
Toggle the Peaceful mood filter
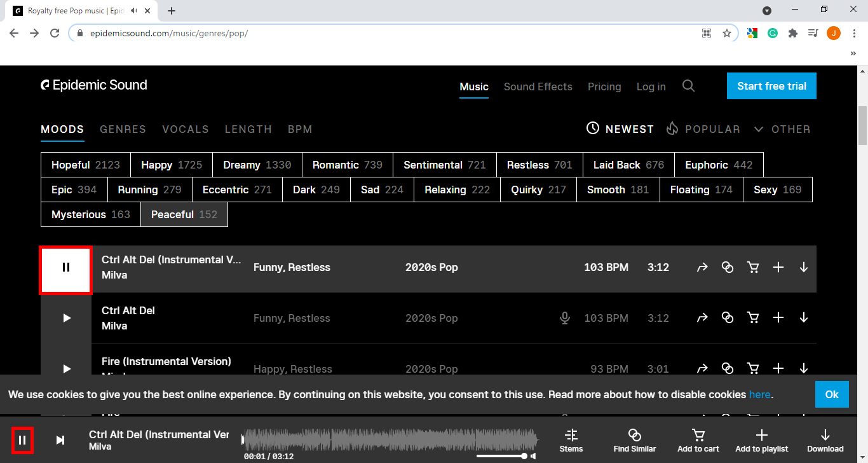coord(184,214)
